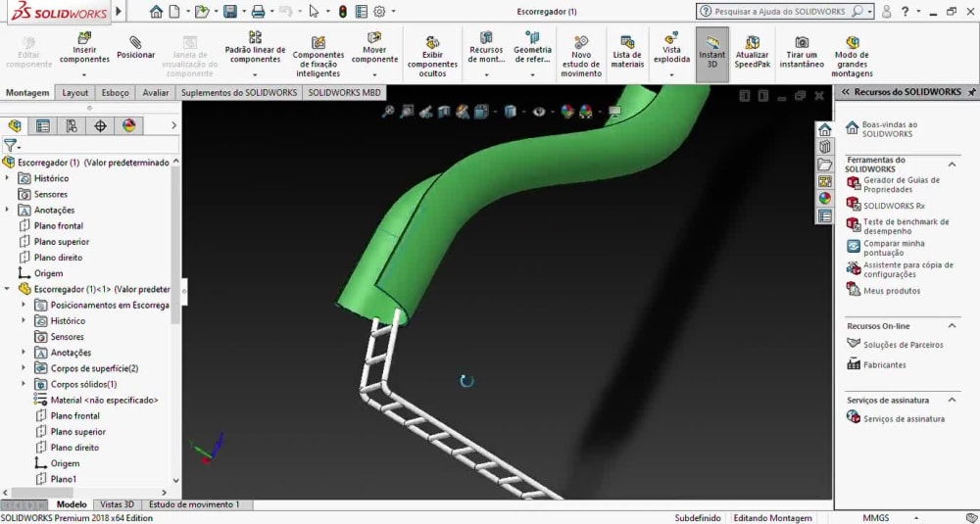
Task: Expand Corpos de superfície(2) folder
Action: (x=24, y=368)
